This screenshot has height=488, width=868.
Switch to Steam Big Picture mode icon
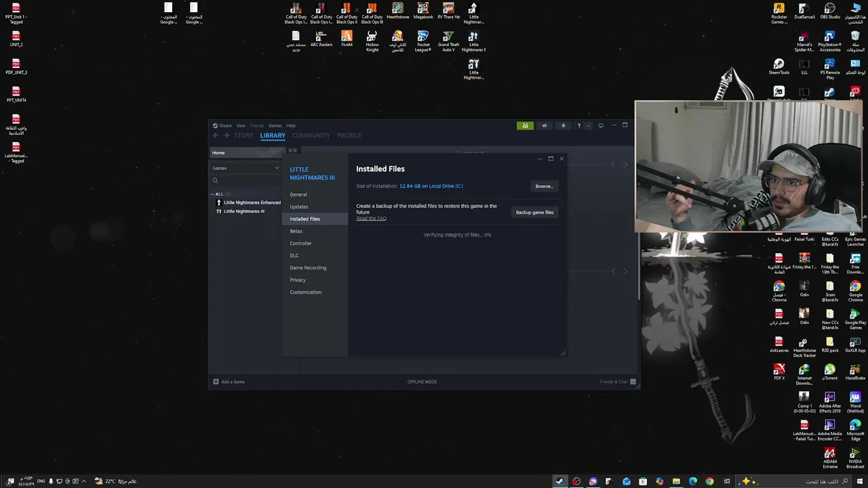600,125
